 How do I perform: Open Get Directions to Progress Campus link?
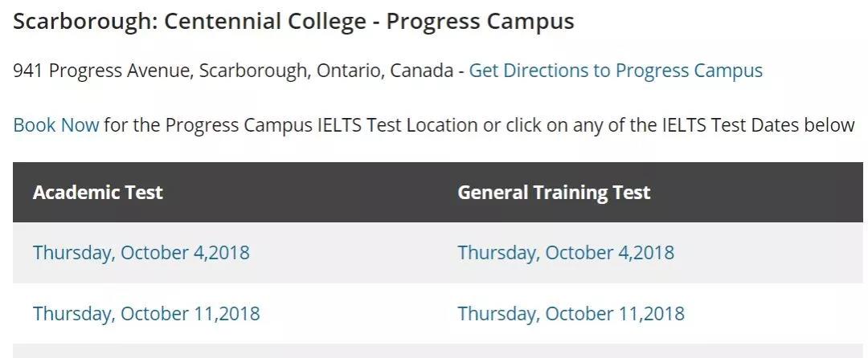click(616, 71)
